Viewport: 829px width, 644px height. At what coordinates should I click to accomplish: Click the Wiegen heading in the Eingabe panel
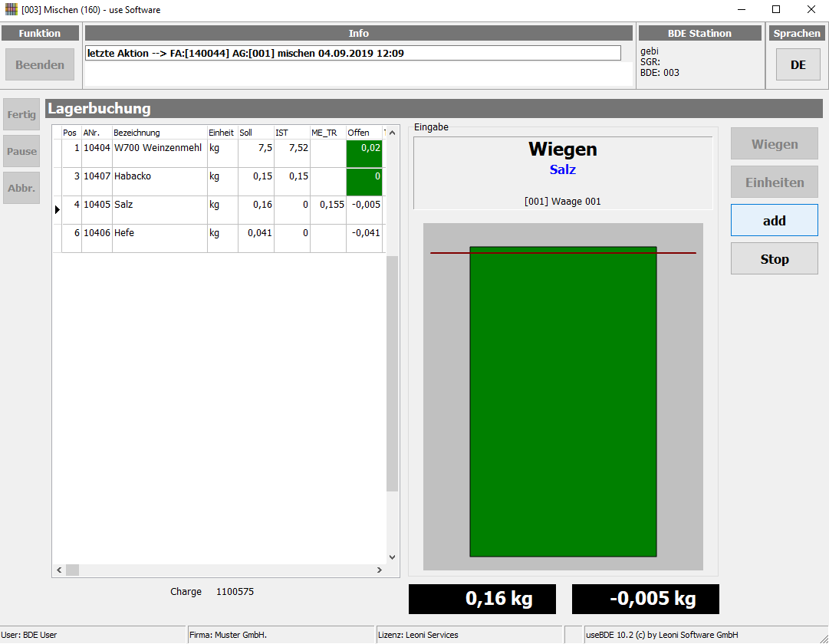coord(563,149)
